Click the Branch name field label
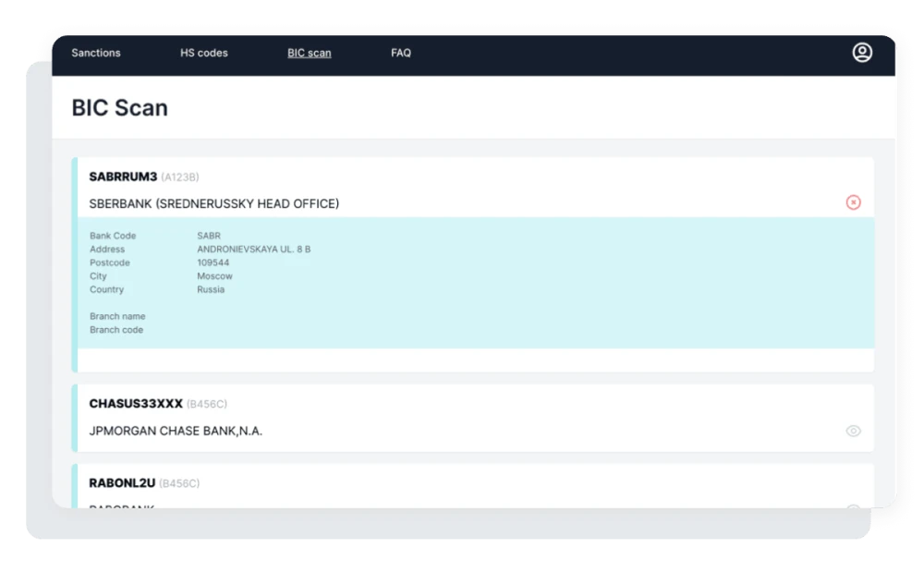This screenshot has width=924, height=573. pos(117,316)
